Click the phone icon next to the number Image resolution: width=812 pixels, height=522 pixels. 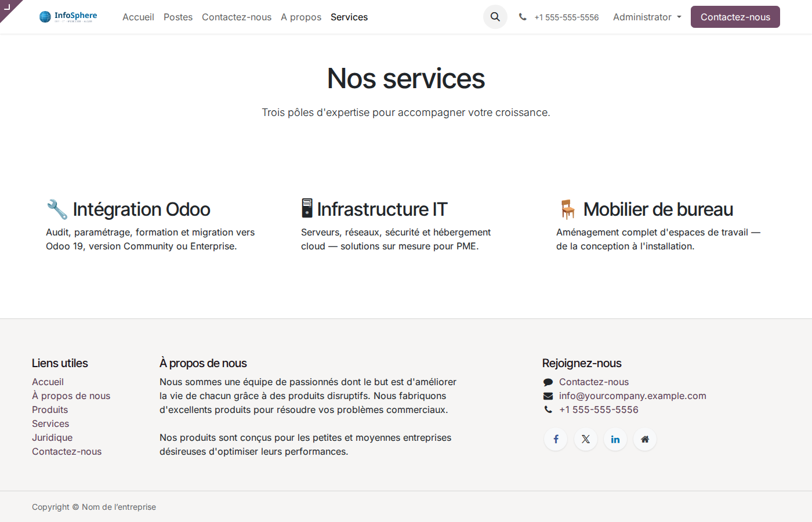click(x=523, y=17)
